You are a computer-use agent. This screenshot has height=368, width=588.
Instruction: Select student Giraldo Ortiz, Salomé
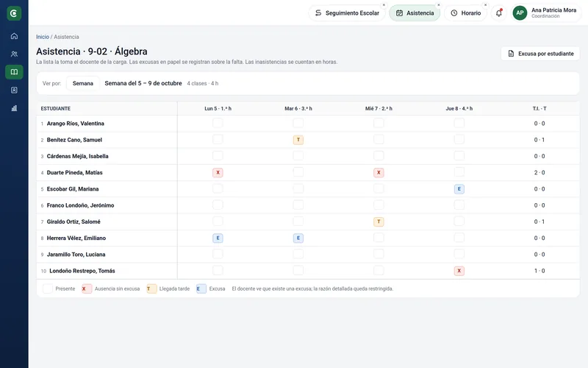coord(73,222)
